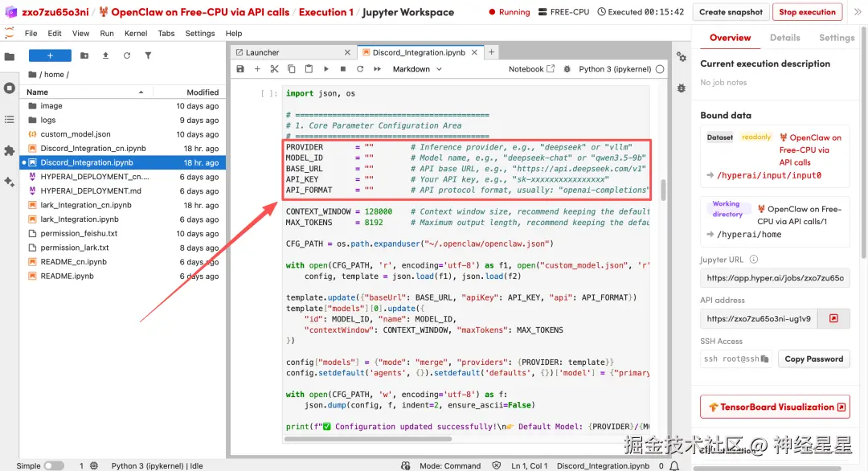Open debugger bug icon in right sidebar
This screenshot has height=471, width=868.
pos(682,88)
